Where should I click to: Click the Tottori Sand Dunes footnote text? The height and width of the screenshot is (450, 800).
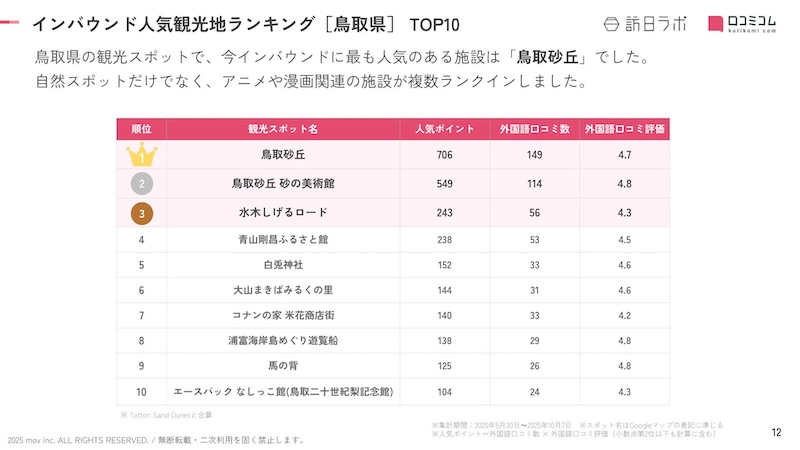(166, 415)
